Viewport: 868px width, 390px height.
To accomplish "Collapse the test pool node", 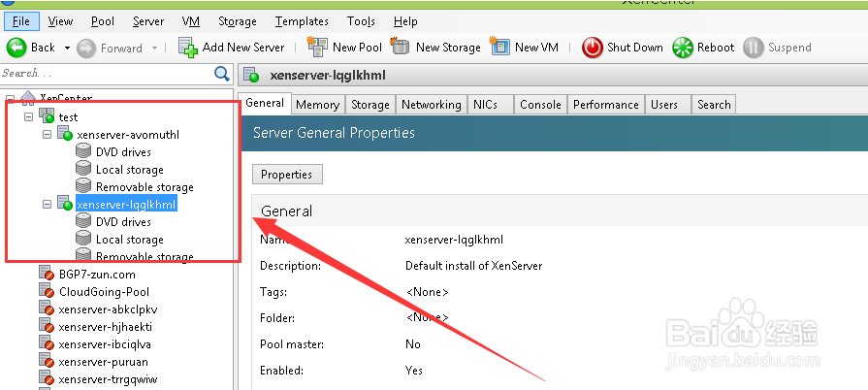I will pyautogui.click(x=29, y=116).
